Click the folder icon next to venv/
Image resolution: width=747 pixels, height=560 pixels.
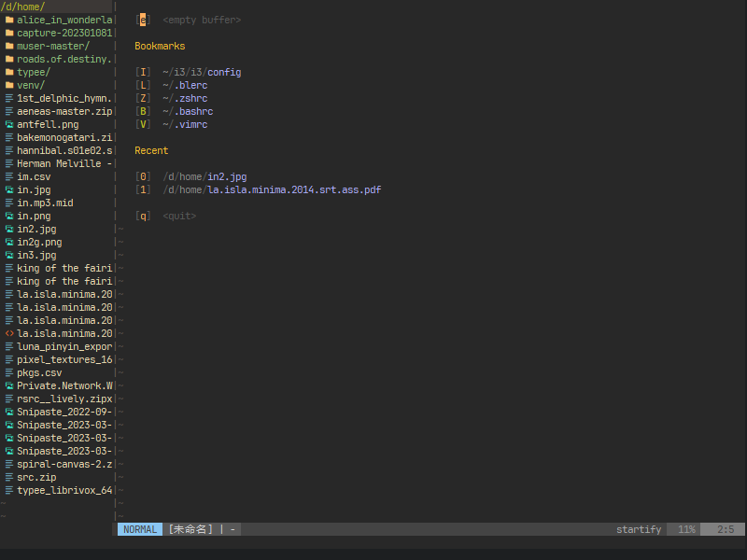9,85
